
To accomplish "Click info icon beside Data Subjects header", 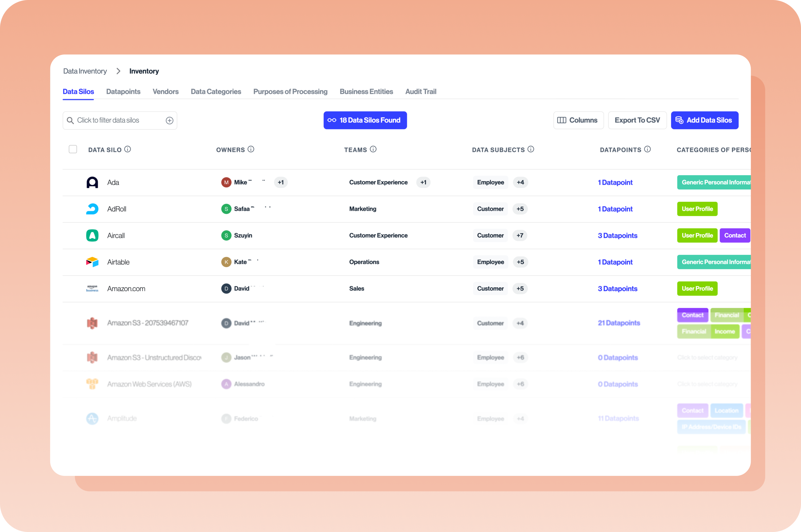I will pyautogui.click(x=531, y=149).
